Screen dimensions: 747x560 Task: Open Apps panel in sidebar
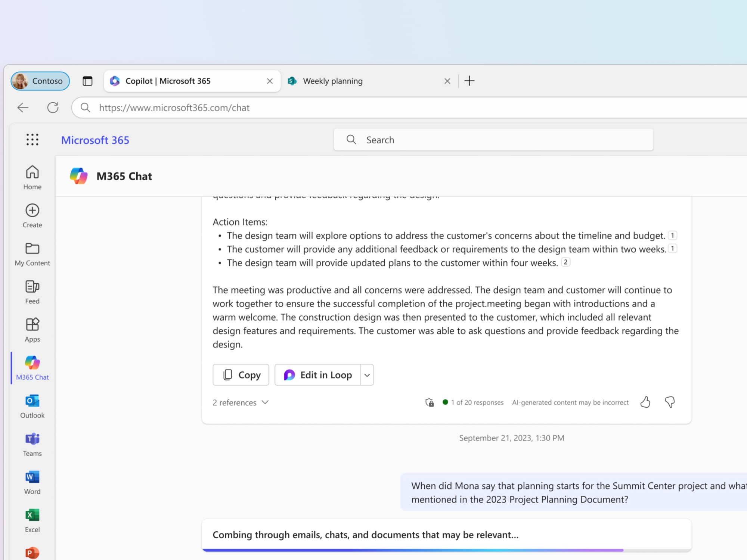click(x=32, y=329)
